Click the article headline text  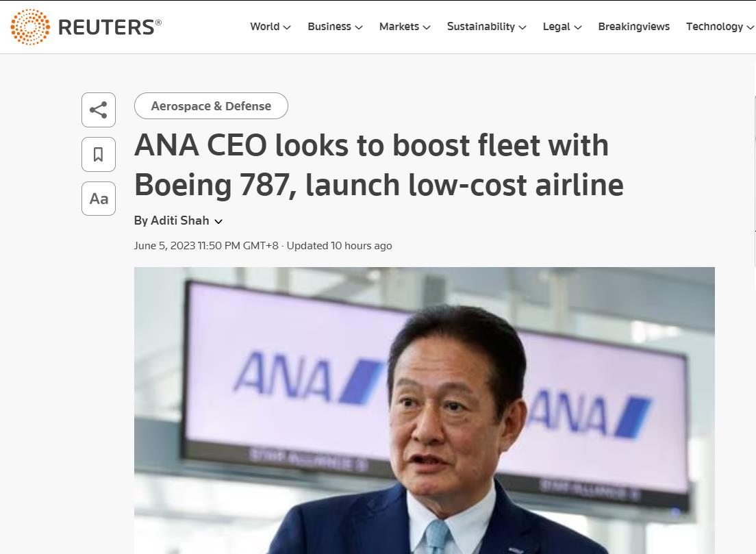[x=379, y=165]
